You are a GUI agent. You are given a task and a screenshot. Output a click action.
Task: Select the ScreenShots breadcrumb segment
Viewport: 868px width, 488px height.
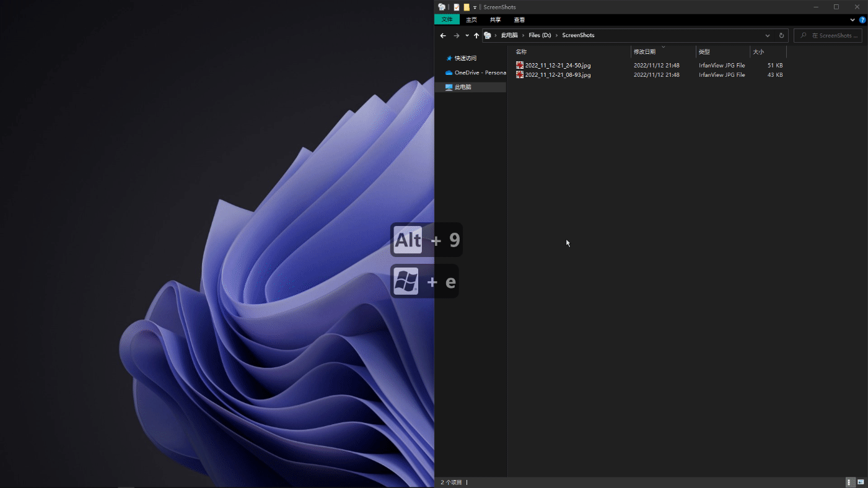(578, 35)
